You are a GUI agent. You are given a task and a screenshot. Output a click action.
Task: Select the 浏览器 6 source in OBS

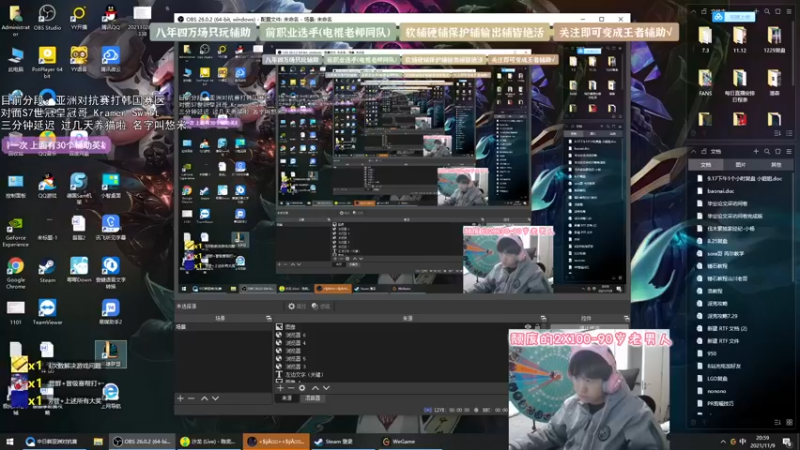pyautogui.click(x=295, y=335)
